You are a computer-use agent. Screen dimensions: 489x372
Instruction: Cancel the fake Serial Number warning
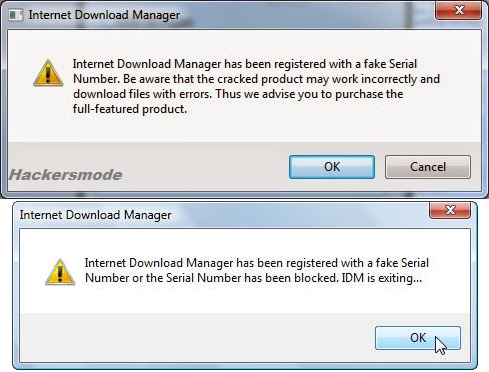[x=428, y=167]
